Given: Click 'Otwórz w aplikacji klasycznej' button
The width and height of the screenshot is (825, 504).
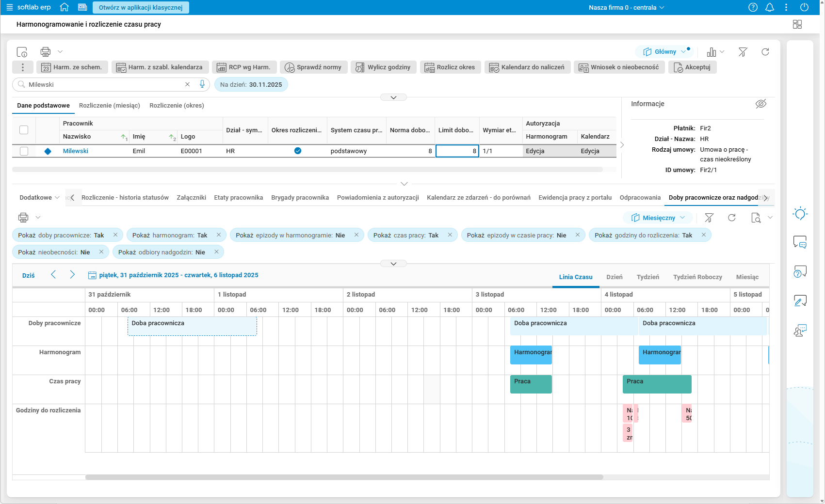Looking at the screenshot, I should (x=141, y=7).
